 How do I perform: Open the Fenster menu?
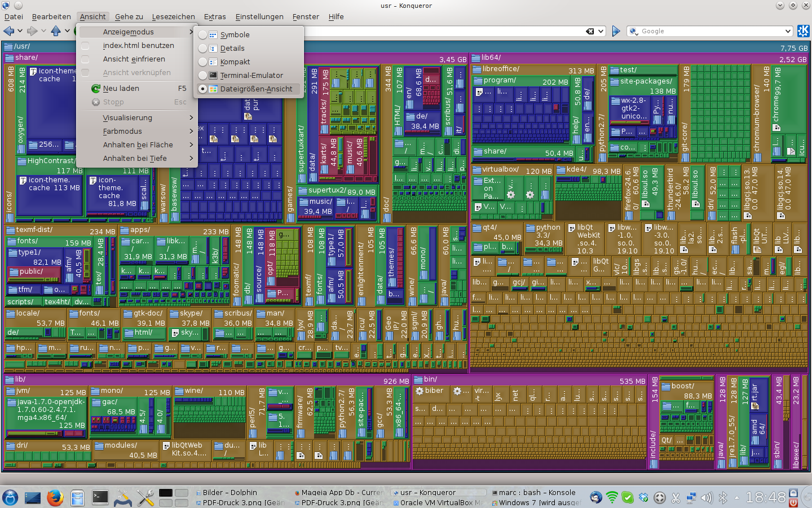[306, 16]
